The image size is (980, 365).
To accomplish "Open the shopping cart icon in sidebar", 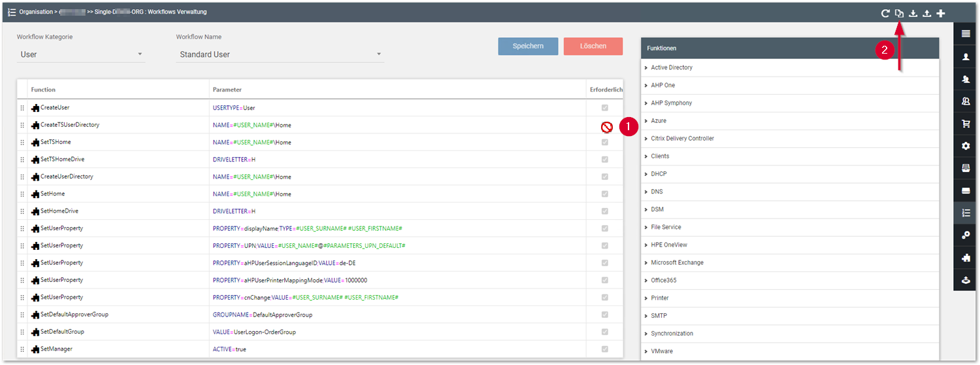I will pos(966,124).
